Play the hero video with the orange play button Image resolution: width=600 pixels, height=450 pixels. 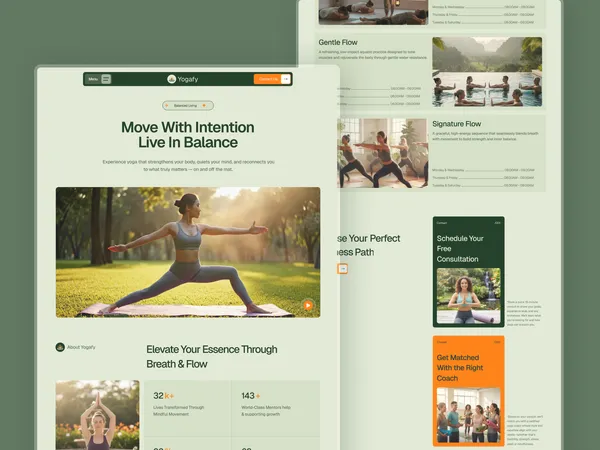(308, 305)
